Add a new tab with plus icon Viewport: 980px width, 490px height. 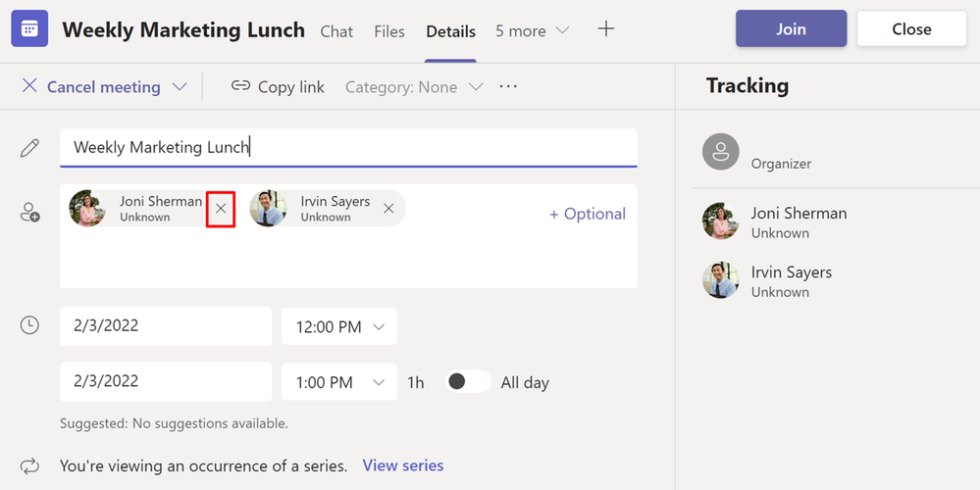(605, 28)
